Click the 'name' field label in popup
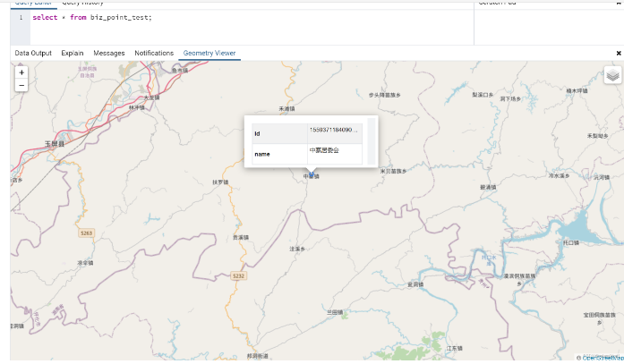 [262, 154]
